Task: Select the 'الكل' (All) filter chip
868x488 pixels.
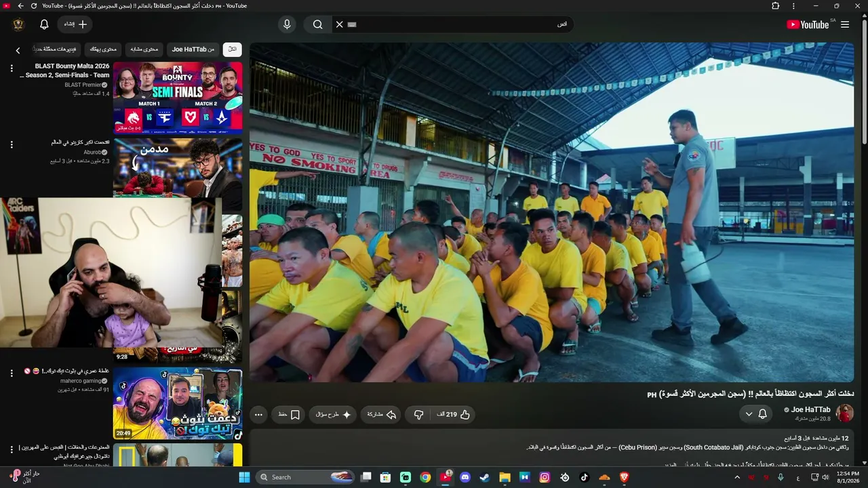Action: click(232, 49)
